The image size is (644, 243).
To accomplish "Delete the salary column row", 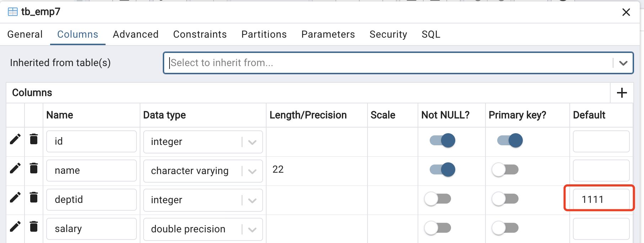I will coord(34,226).
